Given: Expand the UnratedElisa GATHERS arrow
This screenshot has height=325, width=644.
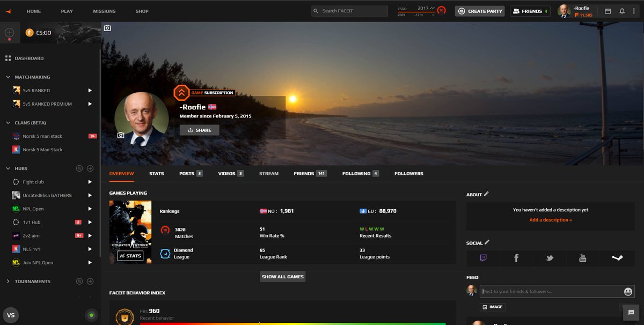Looking at the screenshot, I should click(90, 195).
